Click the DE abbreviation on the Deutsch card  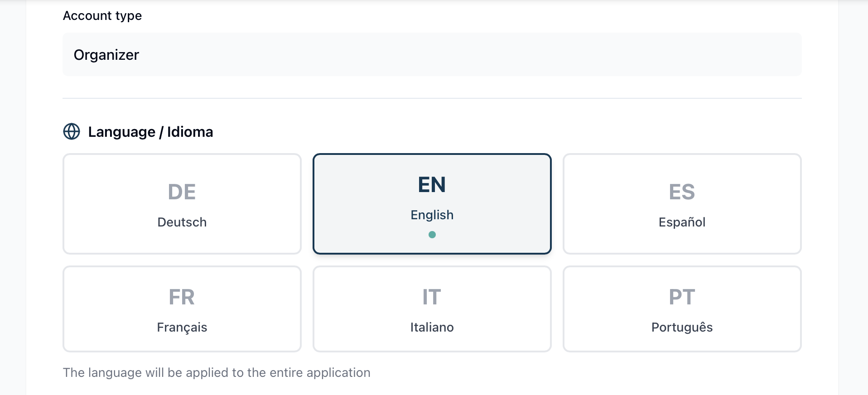click(182, 191)
